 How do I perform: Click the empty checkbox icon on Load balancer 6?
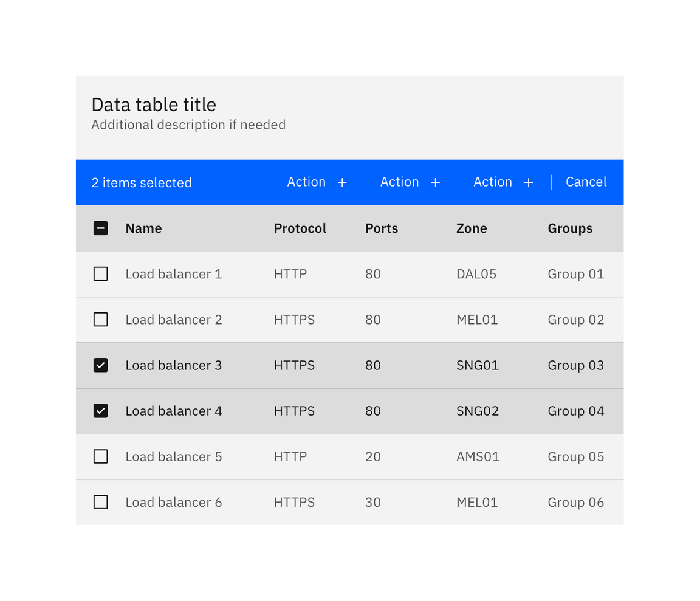pyautogui.click(x=100, y=502)
